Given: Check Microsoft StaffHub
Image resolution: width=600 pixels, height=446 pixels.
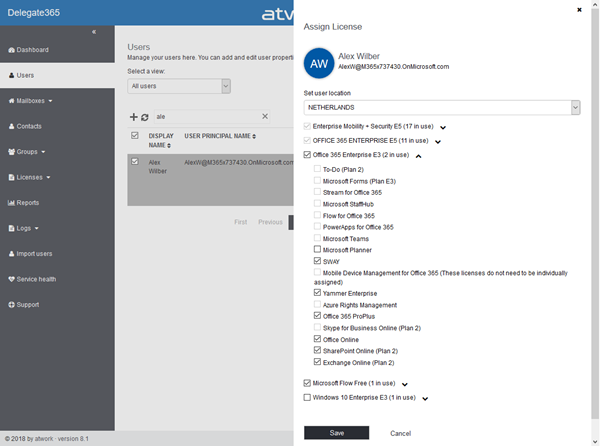Looking at the screenshot, I should click(x=317, y=203).
